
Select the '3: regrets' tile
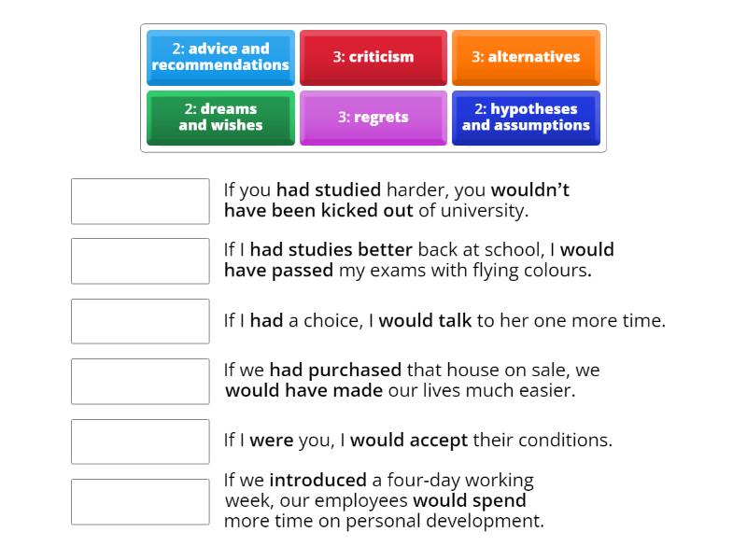point(373,118)
